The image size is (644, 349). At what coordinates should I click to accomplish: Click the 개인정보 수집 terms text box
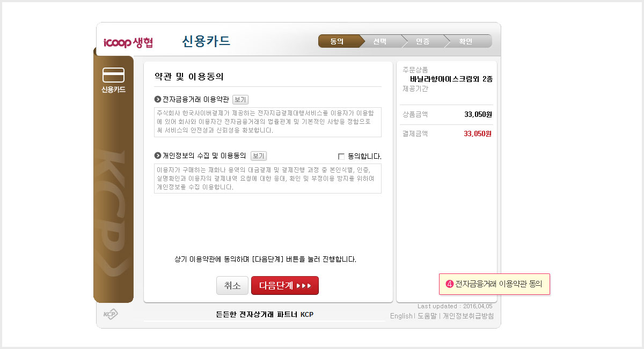[x=268, y=179]
